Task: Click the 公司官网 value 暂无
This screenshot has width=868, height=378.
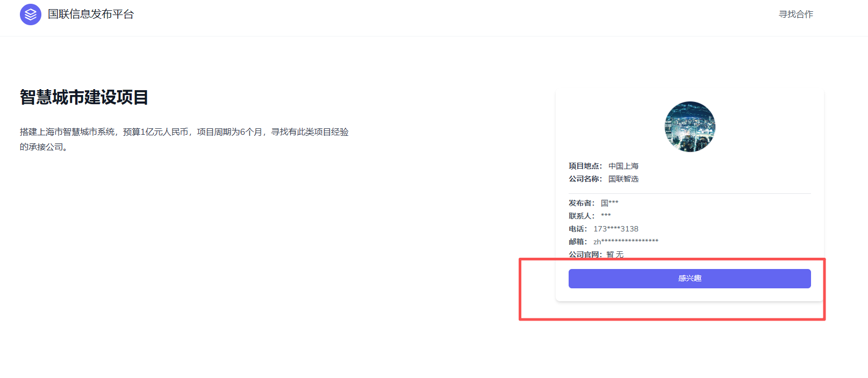Action: 615,255
